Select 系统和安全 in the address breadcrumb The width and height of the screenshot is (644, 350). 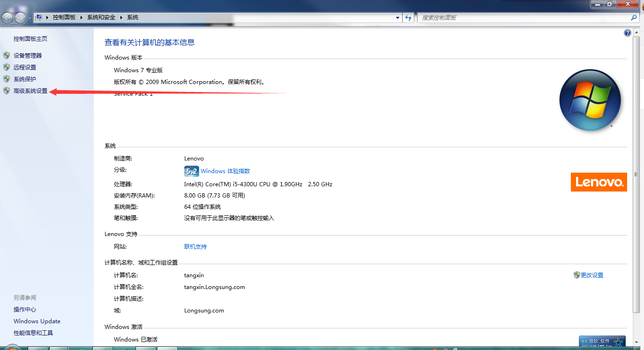(101, 17)
